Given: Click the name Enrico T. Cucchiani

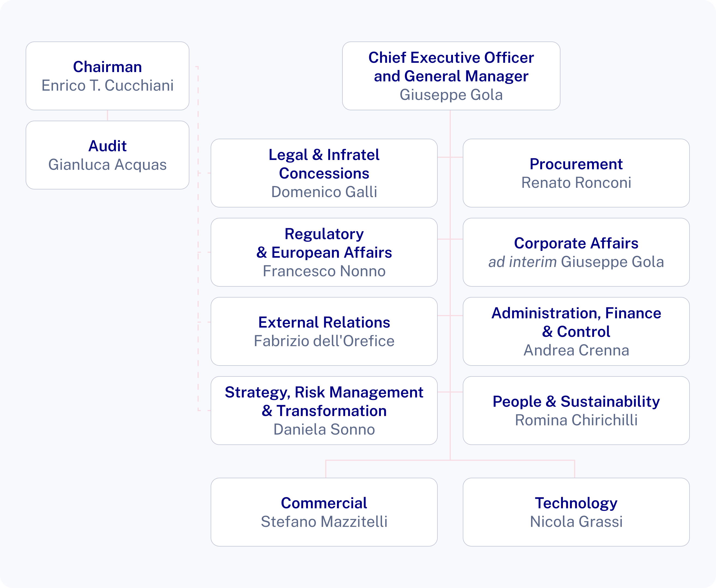Looking at the screenshot, I should 107,86.
